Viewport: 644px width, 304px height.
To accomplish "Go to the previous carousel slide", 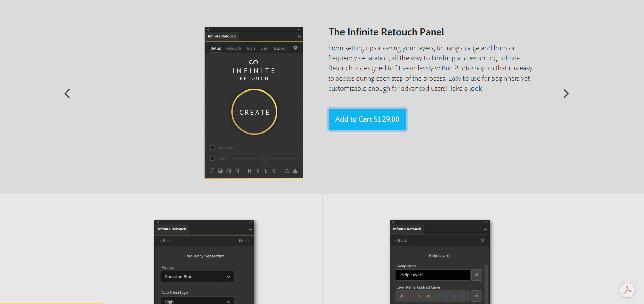I will pos(67,94).
